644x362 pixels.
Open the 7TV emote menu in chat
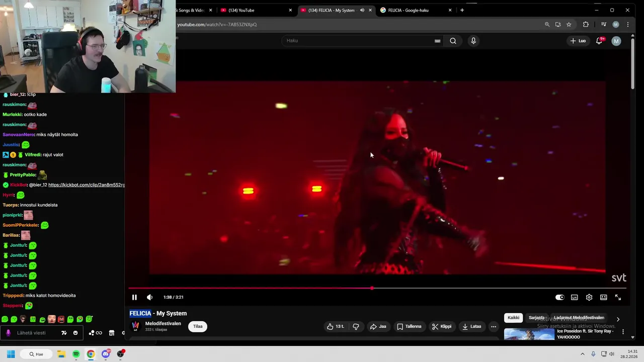tap(64, 333)
